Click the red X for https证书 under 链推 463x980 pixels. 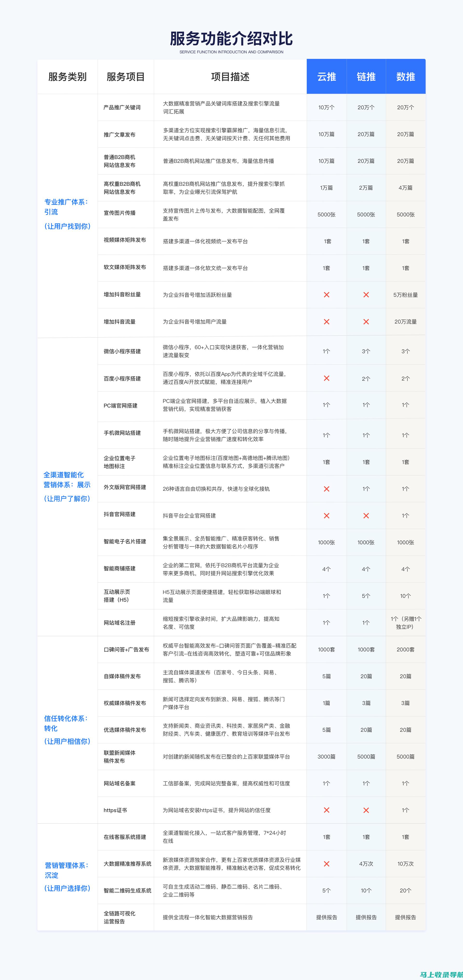(366, 810)
